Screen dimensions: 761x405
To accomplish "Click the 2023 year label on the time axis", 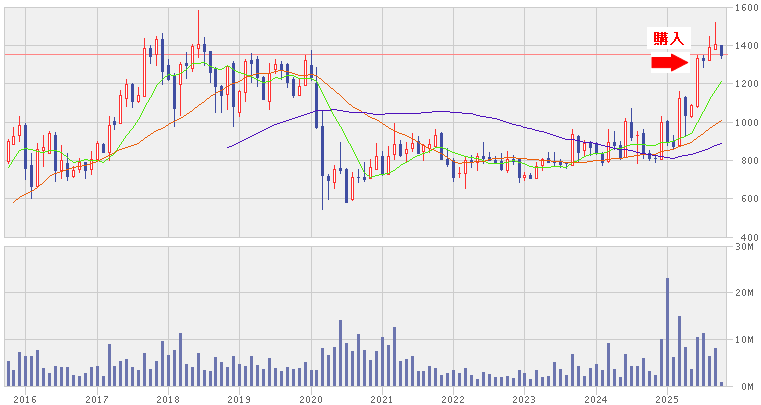I will 524,398.
